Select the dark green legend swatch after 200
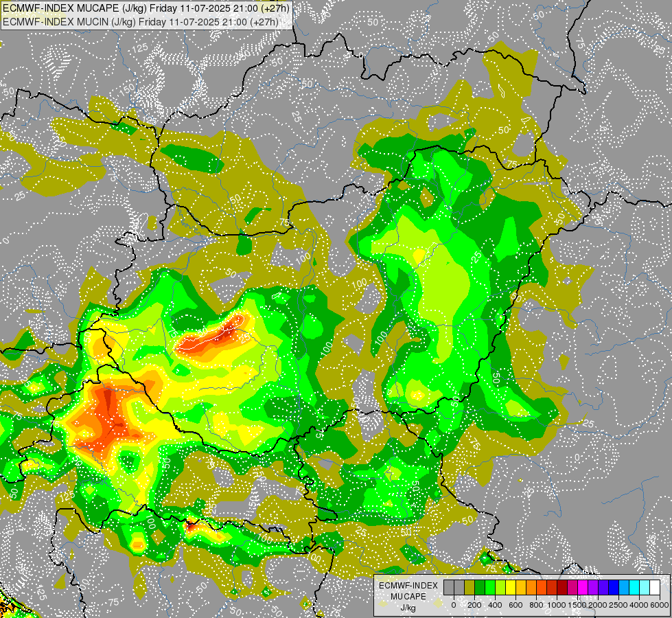The height and width of the screenshot is (618, 672). [480, 588]
